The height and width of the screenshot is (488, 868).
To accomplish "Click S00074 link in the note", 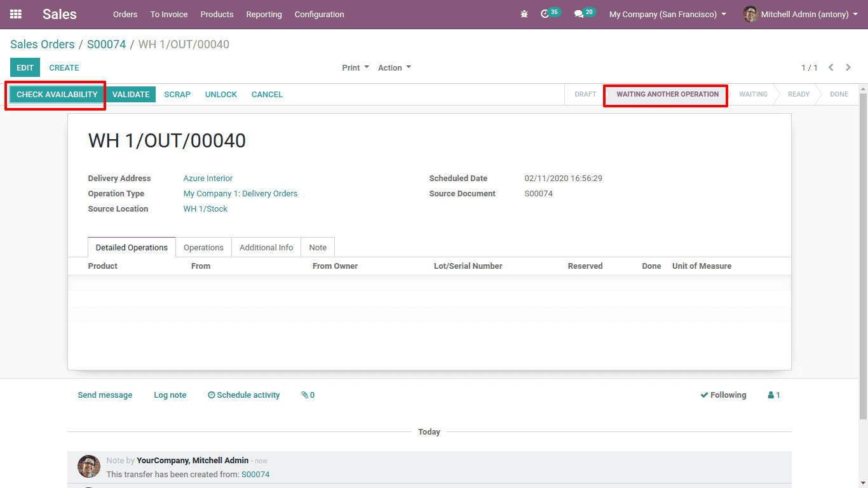I will point(255,475).
